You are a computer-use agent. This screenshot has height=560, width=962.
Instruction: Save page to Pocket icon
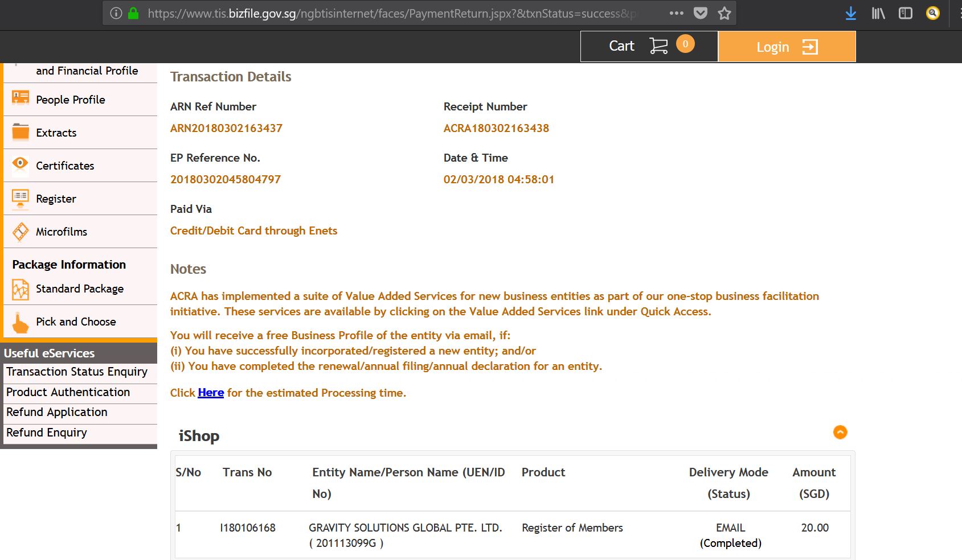701,13
